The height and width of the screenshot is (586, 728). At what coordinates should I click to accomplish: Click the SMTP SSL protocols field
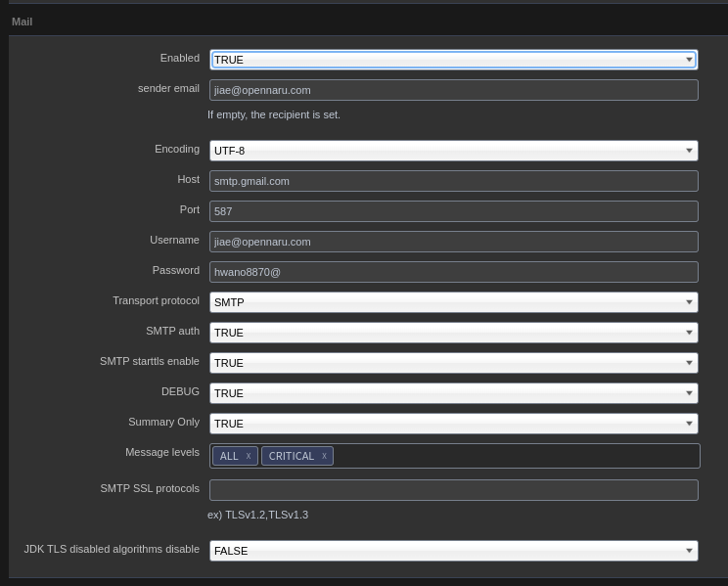[x=453, y=489]
